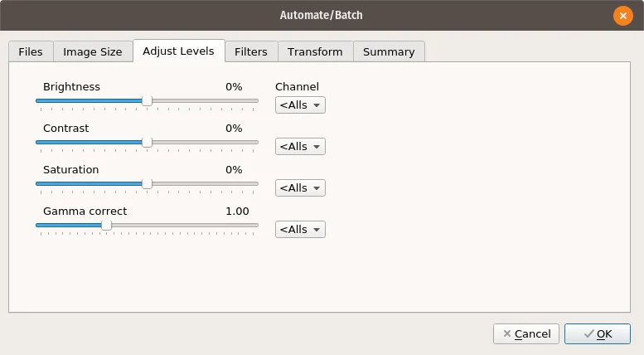Viewport: 644px width, 355px height.
Task: Click the Cancel button
Action: (x=526, y=334)
